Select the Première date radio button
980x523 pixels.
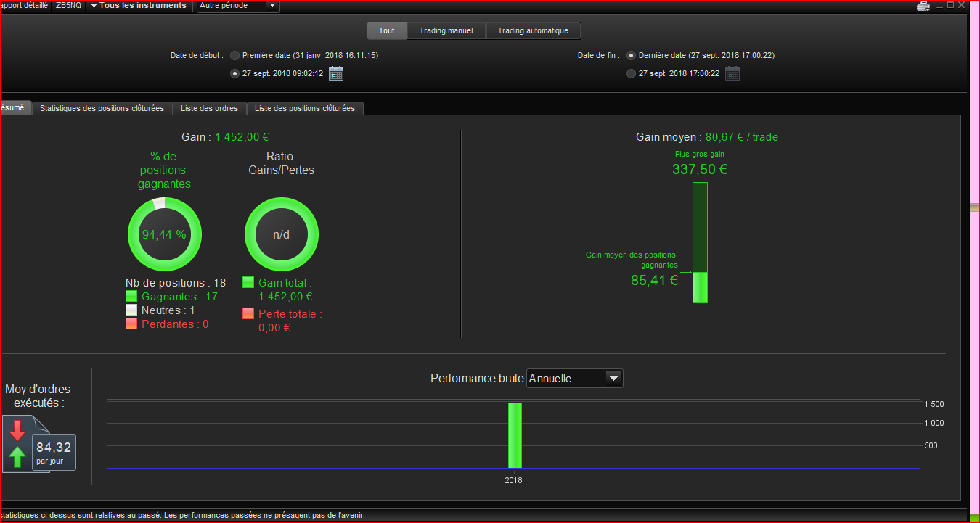[x=234, y=55]
